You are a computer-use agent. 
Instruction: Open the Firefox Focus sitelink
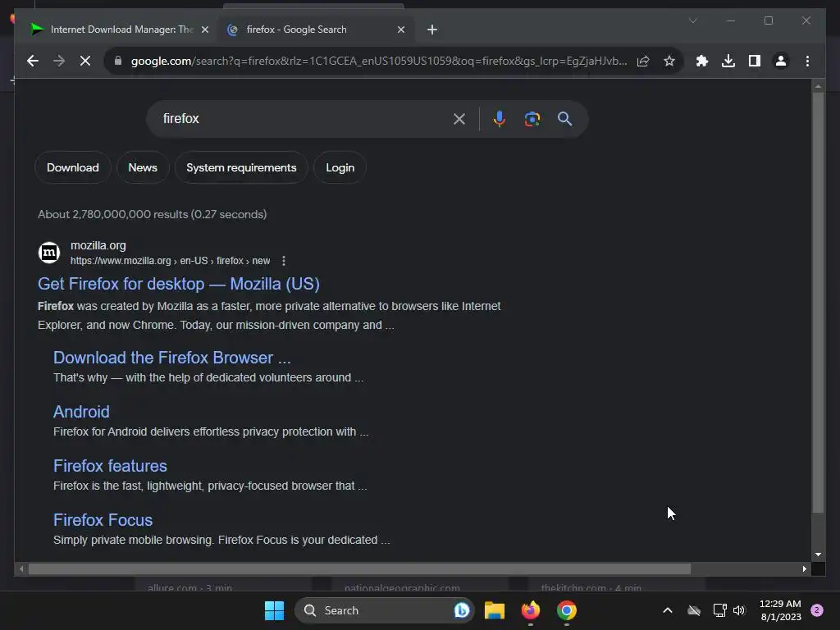(x=103, y=520)
